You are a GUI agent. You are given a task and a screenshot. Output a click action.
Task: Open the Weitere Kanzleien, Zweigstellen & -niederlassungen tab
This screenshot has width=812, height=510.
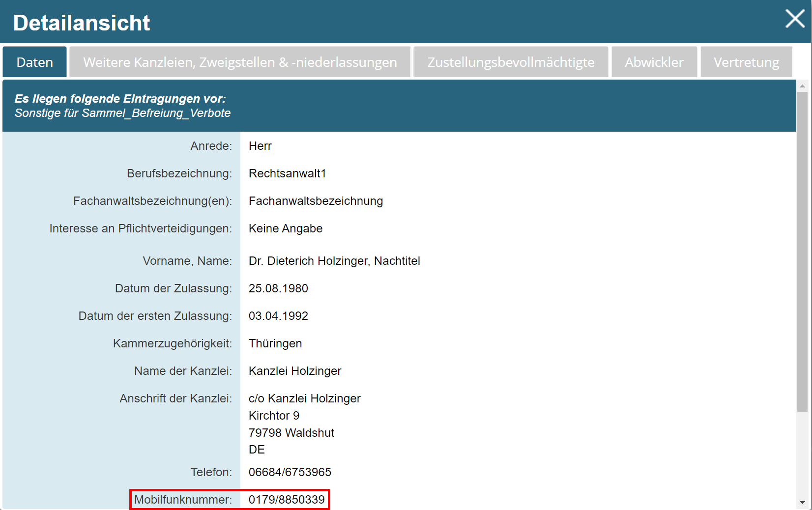click(x=240, y=62)
